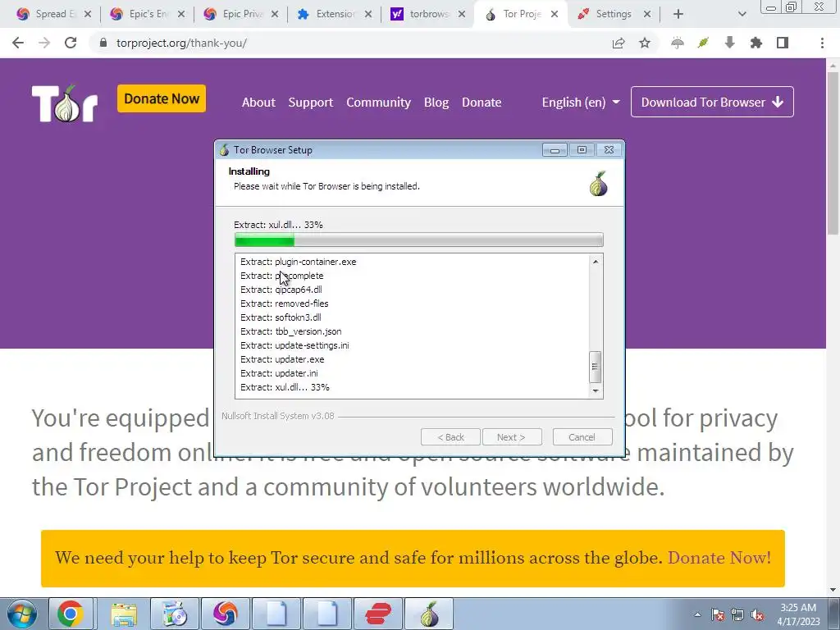Select the 'Extract: tbb_version.json' log row
The image size is (840, 630).
pyautogui.click(x=291, y=331)
